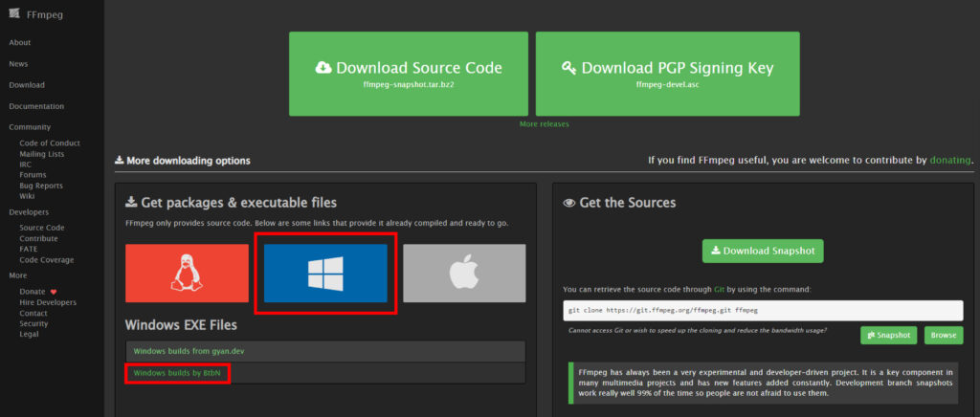Open More releases link
The width and height of the screenshot is (980, 417).
[x=545, y=124]
